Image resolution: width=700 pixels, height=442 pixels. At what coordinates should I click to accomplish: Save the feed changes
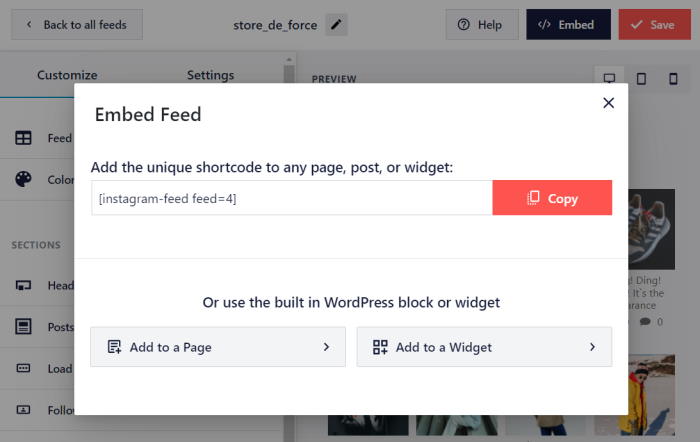point(654,24)
